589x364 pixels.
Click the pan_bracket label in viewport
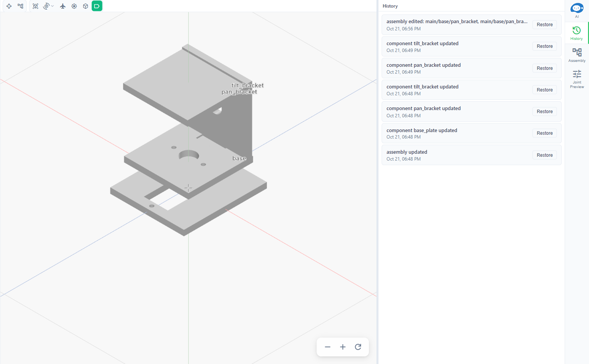(239, 92)
